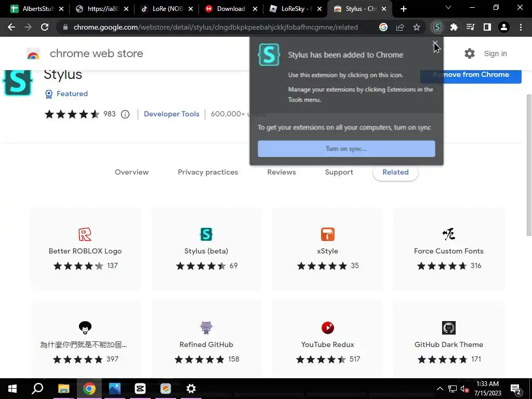Reload the current page
This screenshot has width=532, height=399.
45,27
